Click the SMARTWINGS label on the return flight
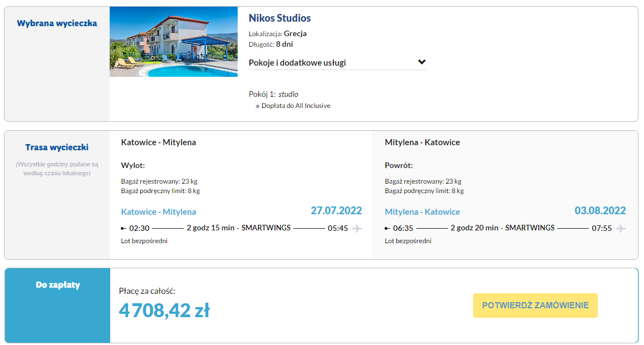Image resolution: width=644 pixels, height=345 pixels. [x=530, y=228]
